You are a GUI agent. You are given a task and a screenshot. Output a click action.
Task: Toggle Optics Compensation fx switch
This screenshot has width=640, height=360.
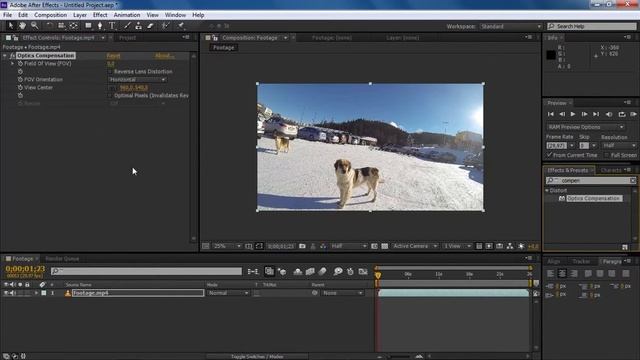tap(12, 56)
